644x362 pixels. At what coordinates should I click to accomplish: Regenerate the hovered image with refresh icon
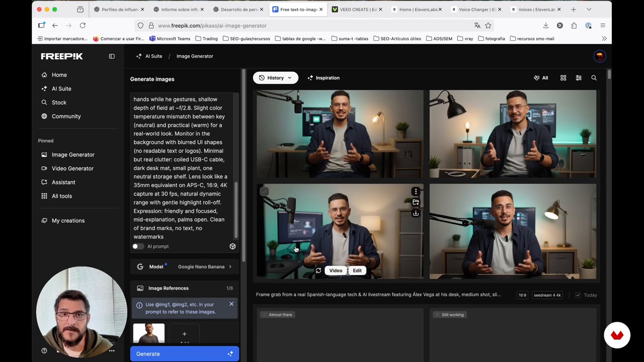pos(318,270)
